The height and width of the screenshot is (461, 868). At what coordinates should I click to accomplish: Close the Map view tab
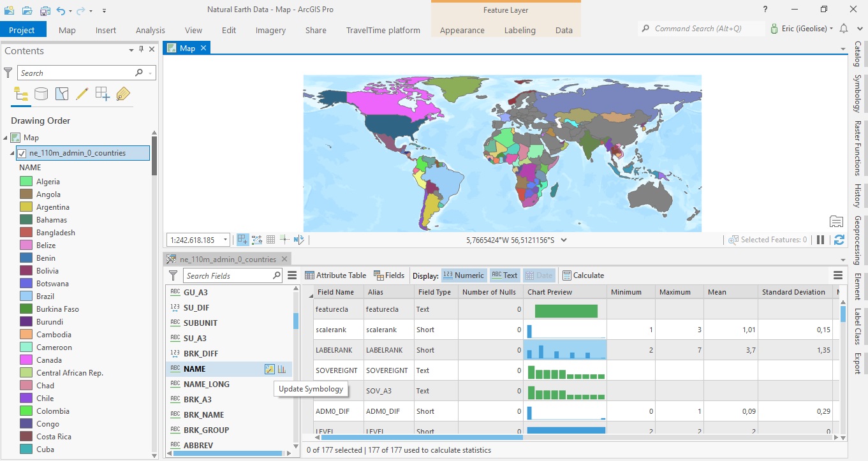click(203, 48)
